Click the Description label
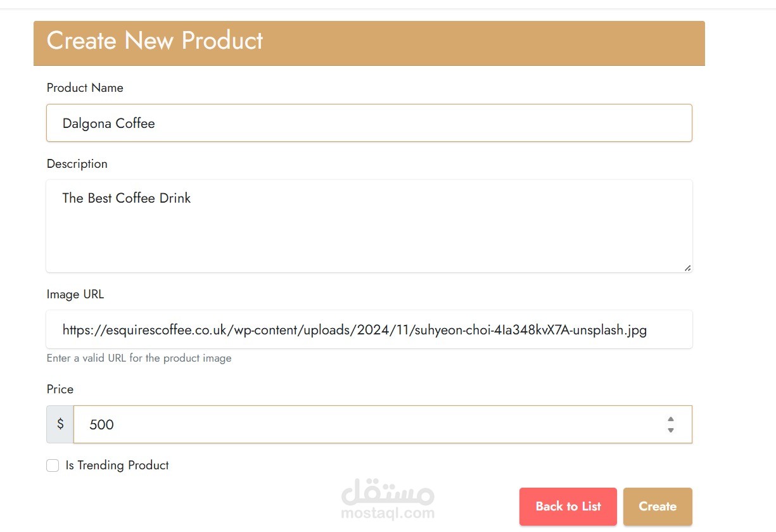This screenshot has height=532, width=776. (77, 164)
